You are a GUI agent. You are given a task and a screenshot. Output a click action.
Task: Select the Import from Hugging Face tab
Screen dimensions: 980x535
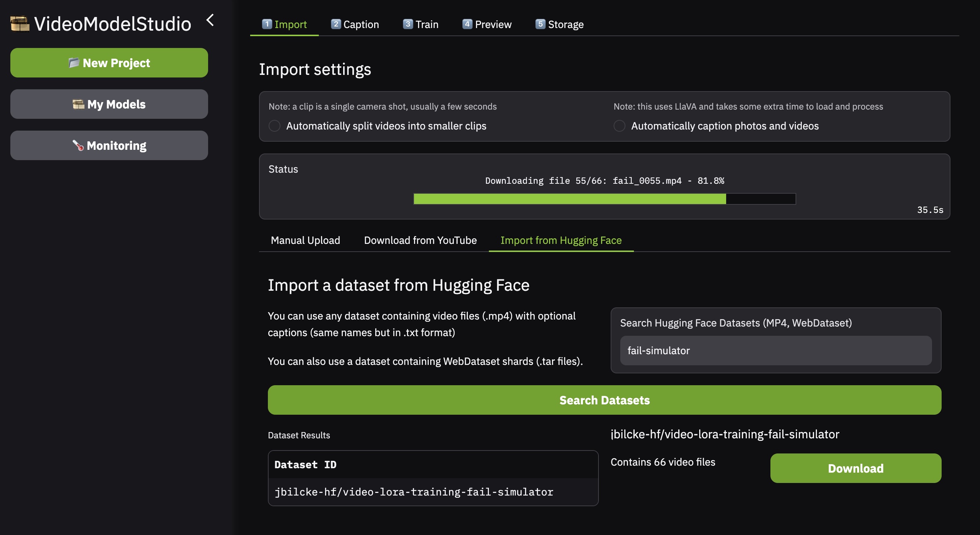[x=561, y=240]
